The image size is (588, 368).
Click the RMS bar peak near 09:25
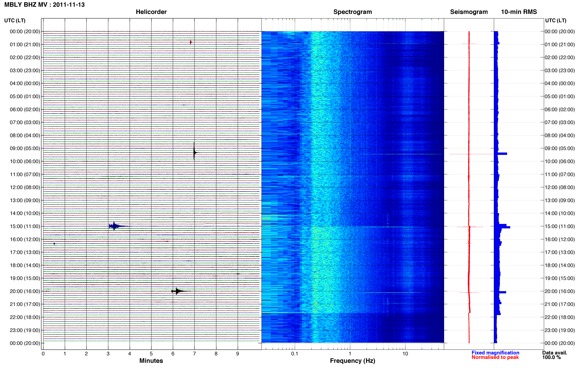[x=501, y=154]
